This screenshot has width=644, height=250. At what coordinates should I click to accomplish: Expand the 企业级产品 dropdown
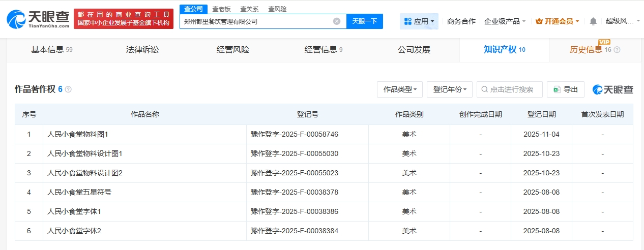coord(505,21)
